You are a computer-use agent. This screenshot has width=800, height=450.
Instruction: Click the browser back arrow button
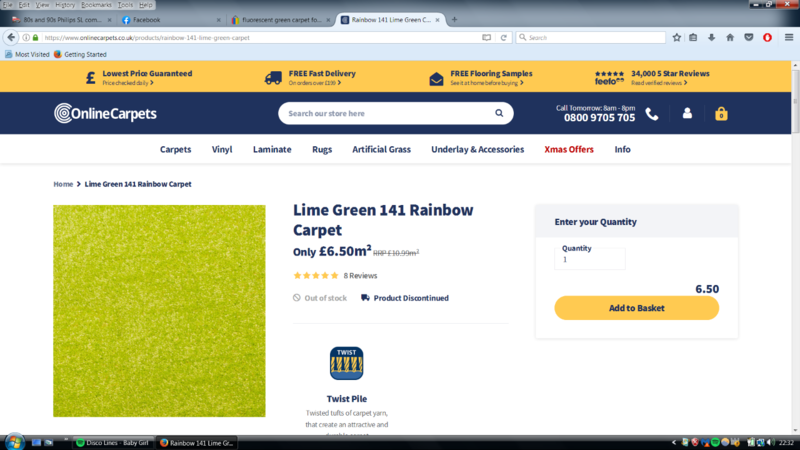[11, 37]
